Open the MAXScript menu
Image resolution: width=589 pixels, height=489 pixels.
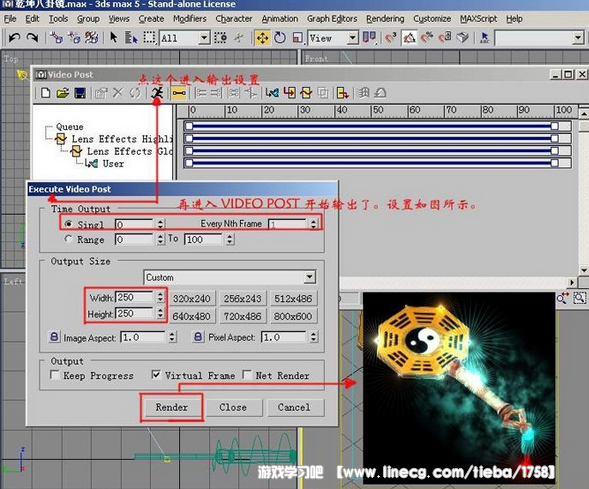pos(479,19)
